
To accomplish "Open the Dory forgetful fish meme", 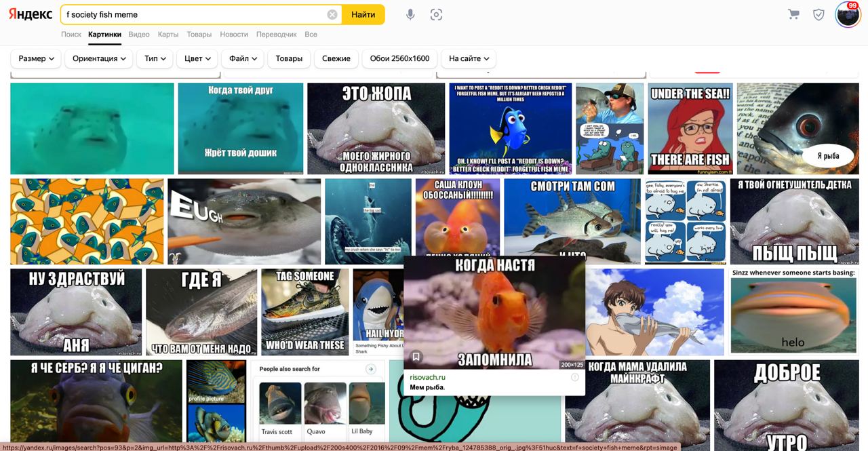I will tap(511, 128).
